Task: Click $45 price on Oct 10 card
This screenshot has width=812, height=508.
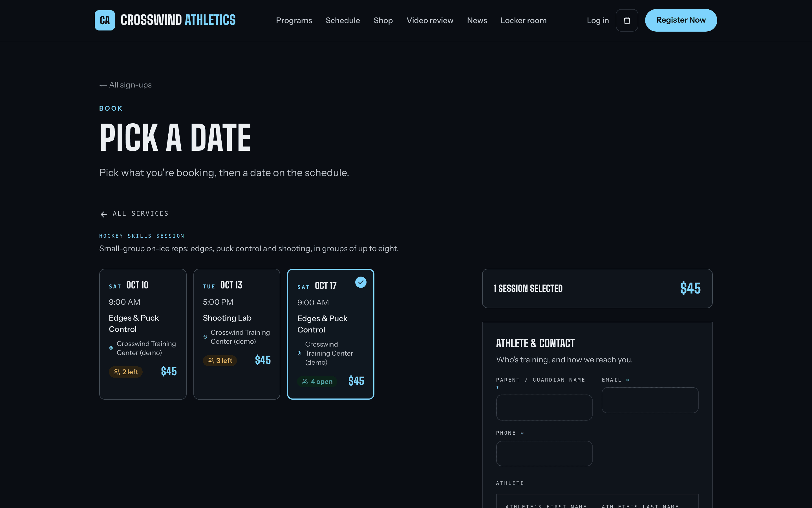Action: click(169, 371)
